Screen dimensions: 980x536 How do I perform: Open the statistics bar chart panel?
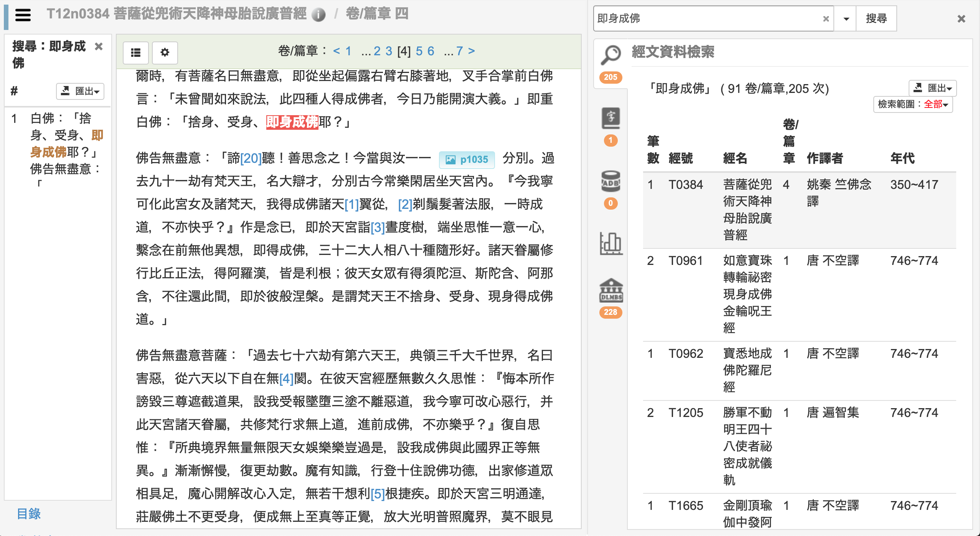611,243
